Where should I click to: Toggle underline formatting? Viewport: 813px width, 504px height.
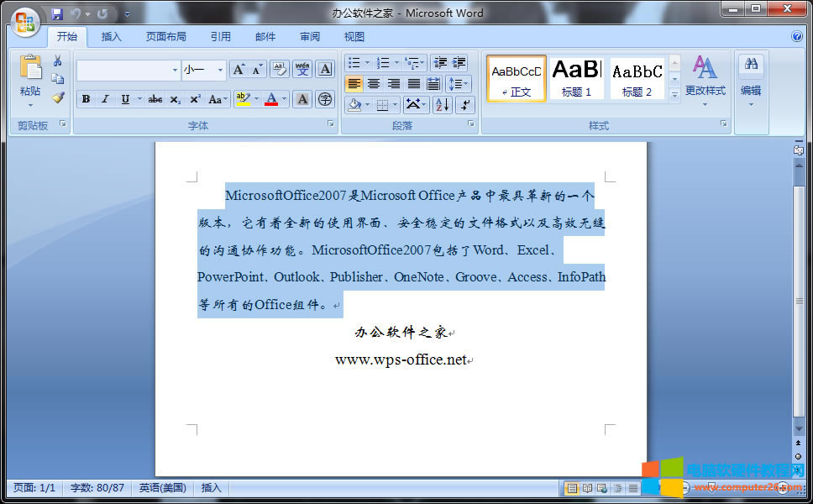pos(125,99)
